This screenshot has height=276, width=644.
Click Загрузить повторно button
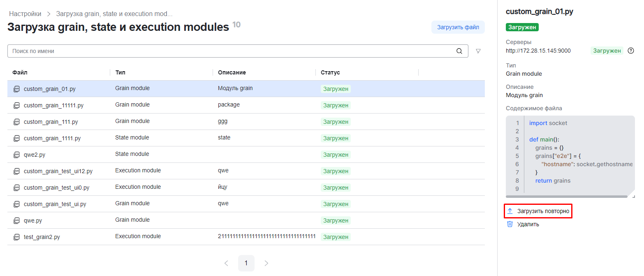tap(543, 211)
